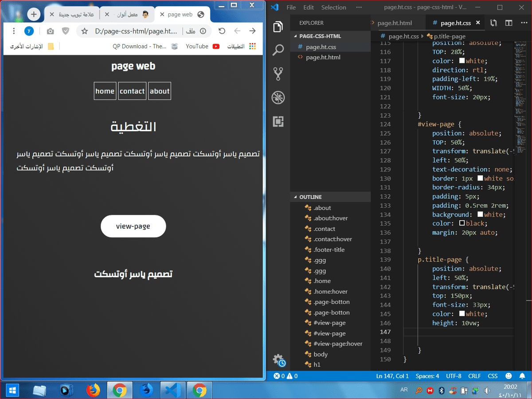Open the Extensions view in VS Code
Image resolution: width=532 pixels, height=399 pixels.
click(278, 121)
